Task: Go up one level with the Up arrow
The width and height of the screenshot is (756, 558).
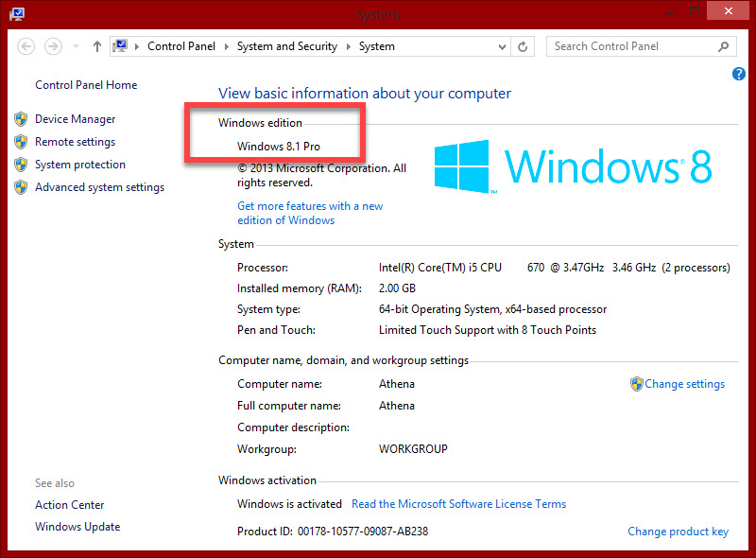Action: click(97, 47)
